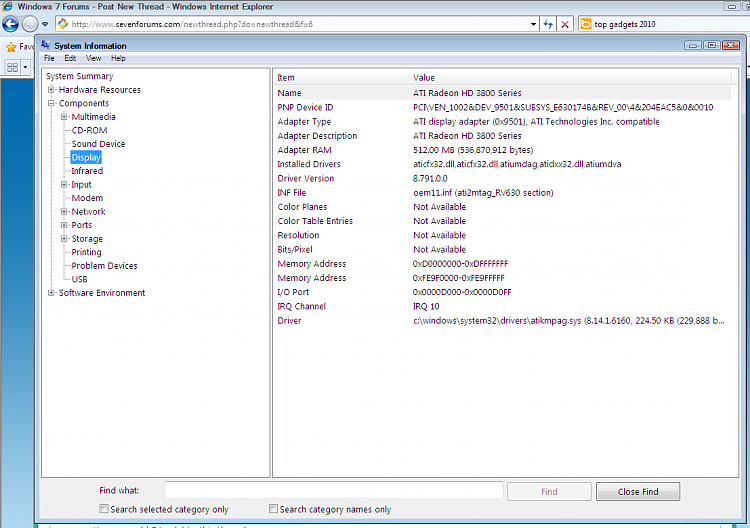This screenshot has height=528, width=750.
Task: Expand the Multimedia node
Action: pyautogui.click(x=64, y=117)
